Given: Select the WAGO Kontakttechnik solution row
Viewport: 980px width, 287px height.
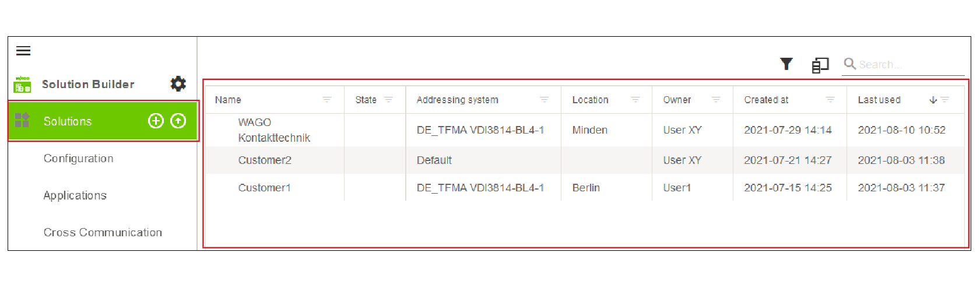Looking at the screenshot, I should pos(585,130).
